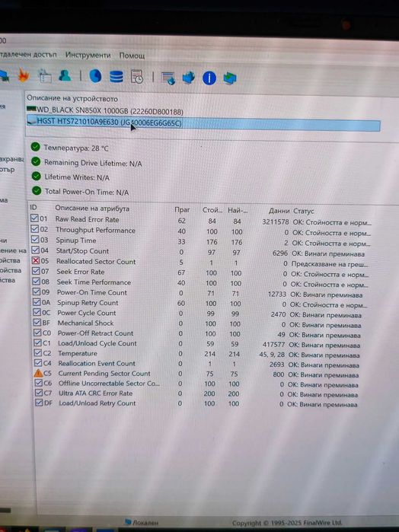
Task: Click the blue globe toolbar icon
Action: (95, 76)
